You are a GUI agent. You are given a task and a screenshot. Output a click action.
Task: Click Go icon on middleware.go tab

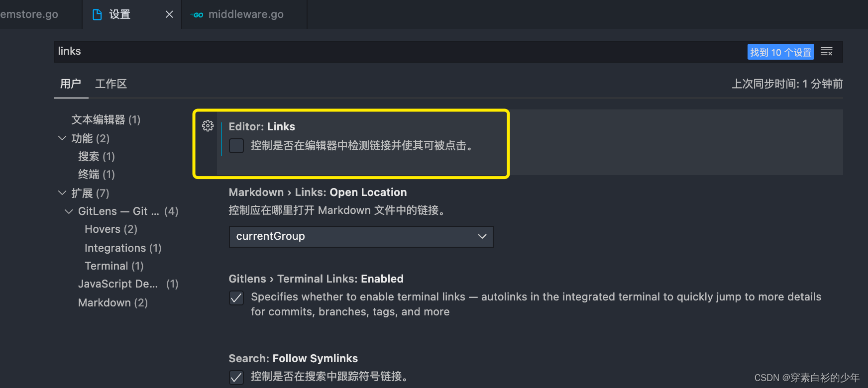198,15
